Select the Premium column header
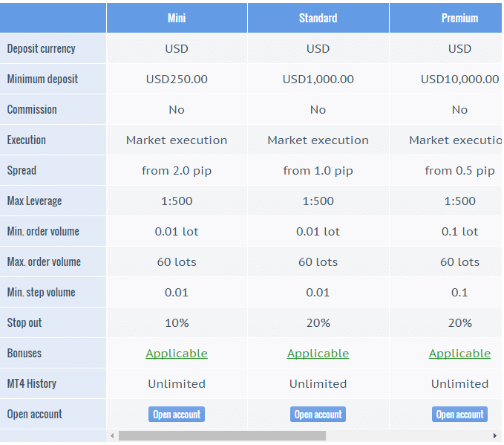This screenshot has width=504, height=445. tap(446, 18)
